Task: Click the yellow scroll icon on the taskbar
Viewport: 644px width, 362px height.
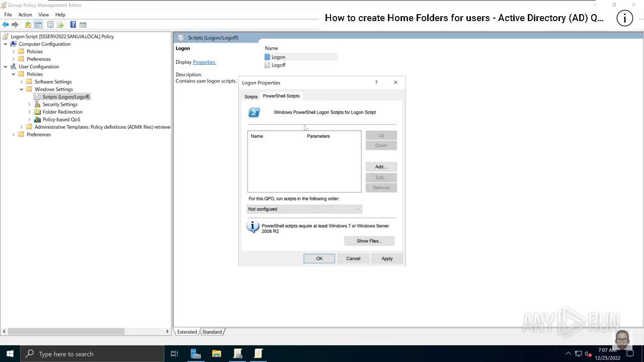Action: [x=259, y=353]
